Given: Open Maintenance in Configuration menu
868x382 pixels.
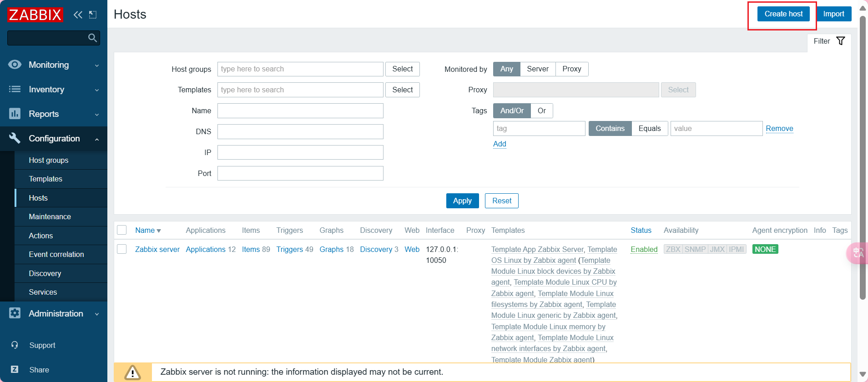Looking at the screenshot, I should pyautogui.click(x=50, y=217).
